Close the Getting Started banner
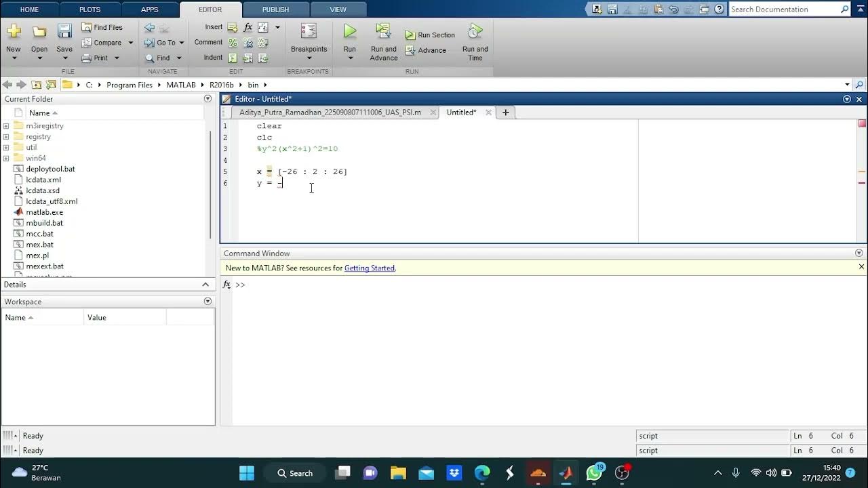The width and height of the screenshot is (868, 488). click(x=861, y=267)
